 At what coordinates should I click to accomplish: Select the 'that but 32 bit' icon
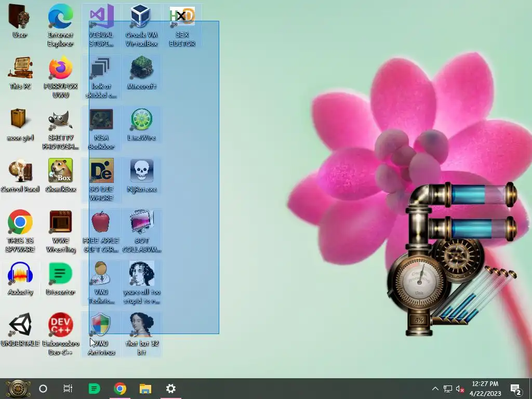pos(141,334)
